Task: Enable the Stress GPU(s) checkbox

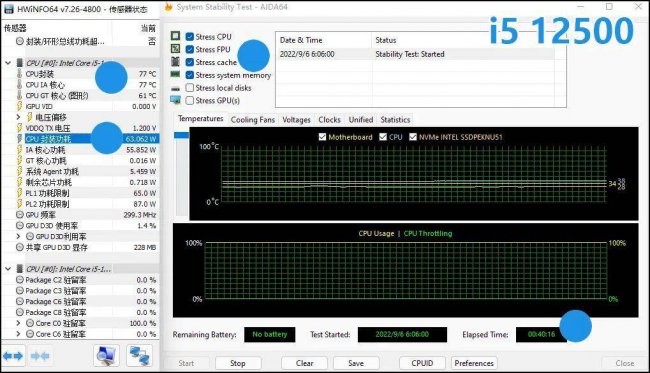Action: tap(189, 100)
